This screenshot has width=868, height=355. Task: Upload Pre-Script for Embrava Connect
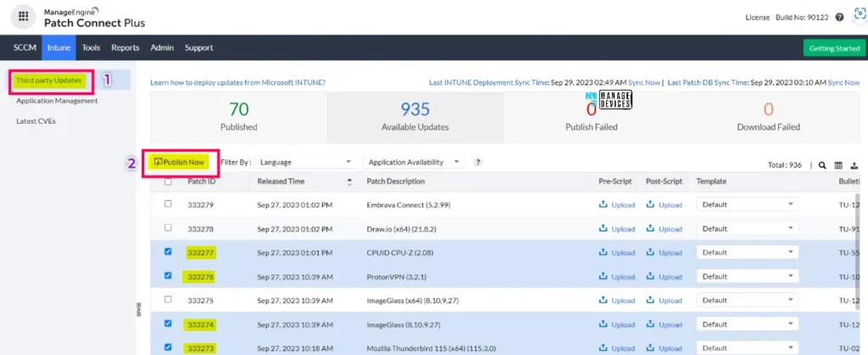[x=617, y=204]
